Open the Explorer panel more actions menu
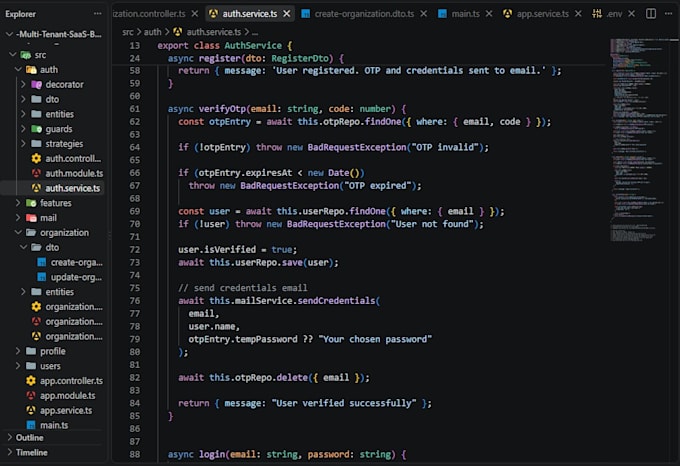680x466 pixels. click(x=98, y=13)
